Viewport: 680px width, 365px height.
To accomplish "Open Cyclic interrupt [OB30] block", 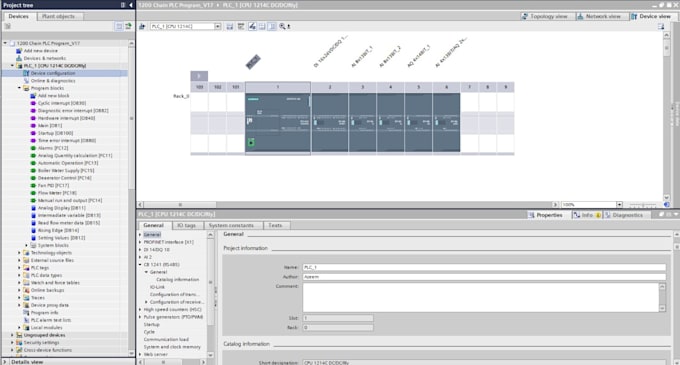I will click(62, 103).
